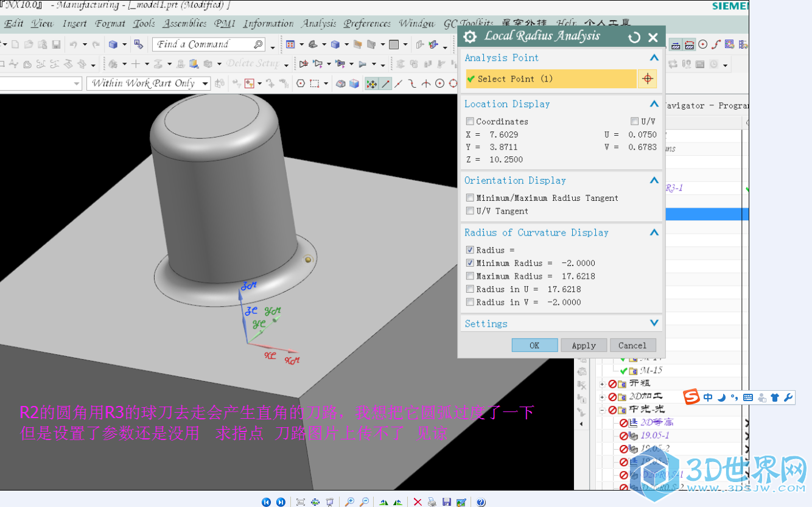Enable the U/V location checkbox
812x507 pixels.
click(634, 121)
